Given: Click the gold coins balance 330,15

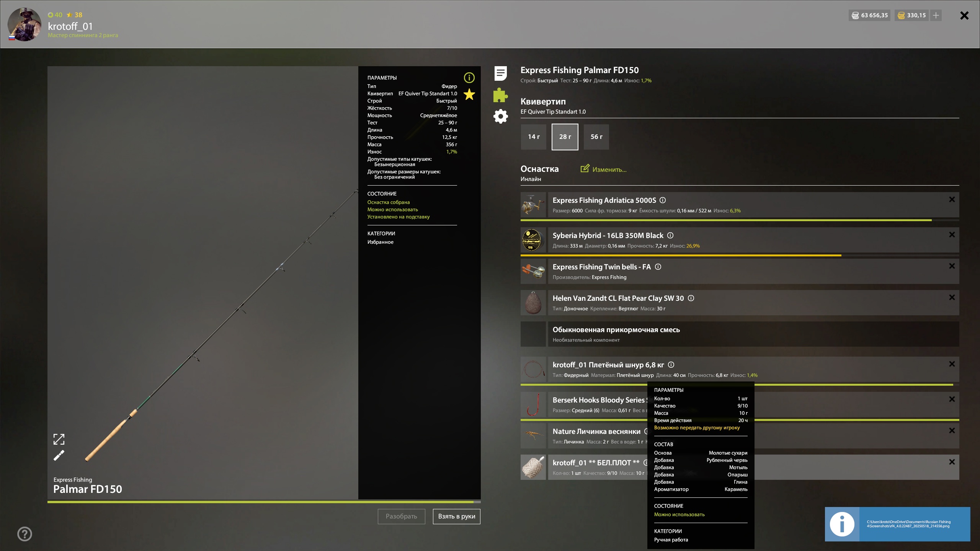Looking at the screenshot, I should pyautogui.click(x=911, y=15).
